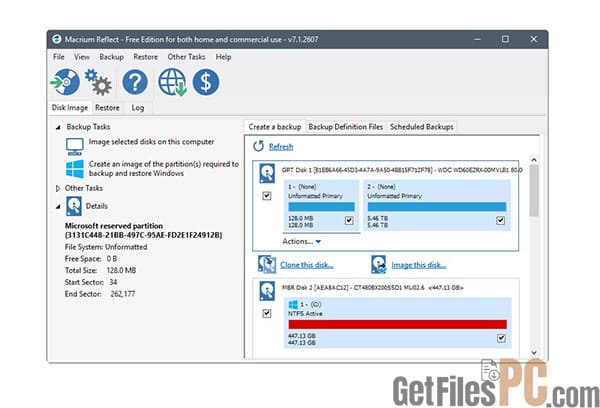The width and height of the screenshot is (600, 408).
Task: Open the View menu
Action: click(x=82, y=57)
